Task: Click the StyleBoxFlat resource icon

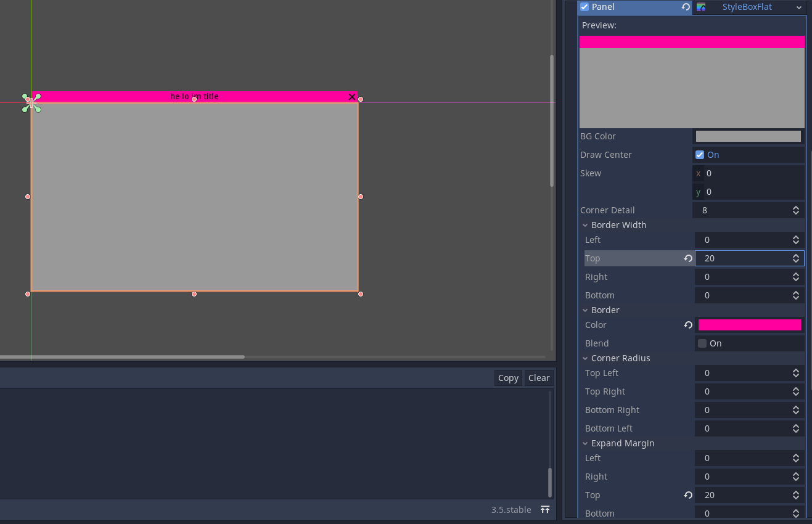Action: click(701, 7)
